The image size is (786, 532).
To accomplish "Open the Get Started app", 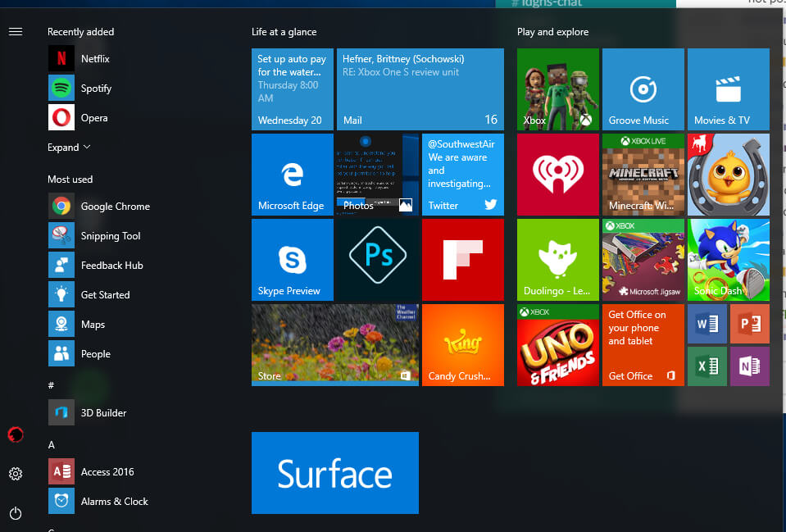I will (x=89, y=295).
